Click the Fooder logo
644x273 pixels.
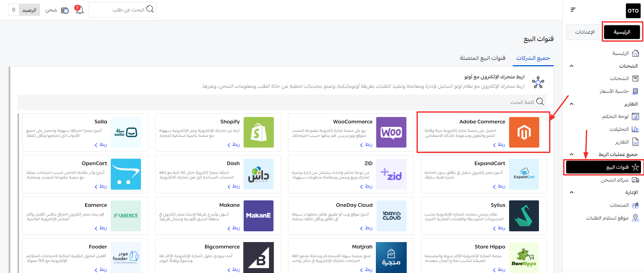pyautogui.click(x=126, y=257)
